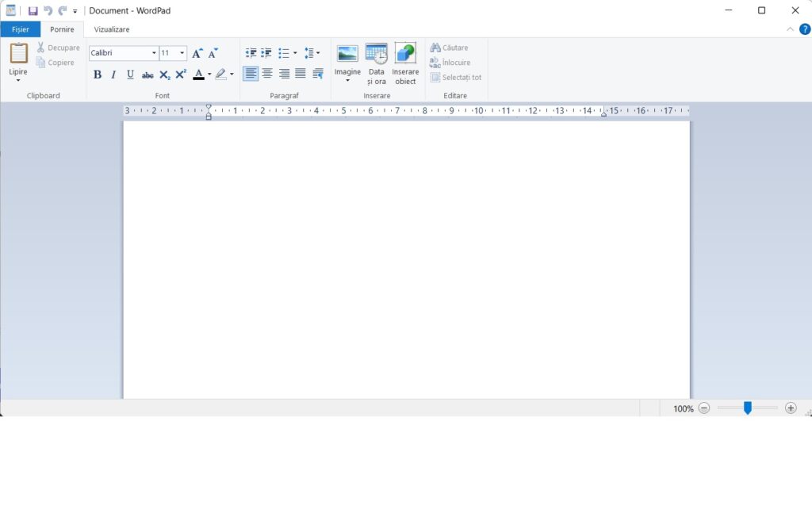Toggle italic formatting
This screenshot has height=509, width=812.
(x=113, y=75)
